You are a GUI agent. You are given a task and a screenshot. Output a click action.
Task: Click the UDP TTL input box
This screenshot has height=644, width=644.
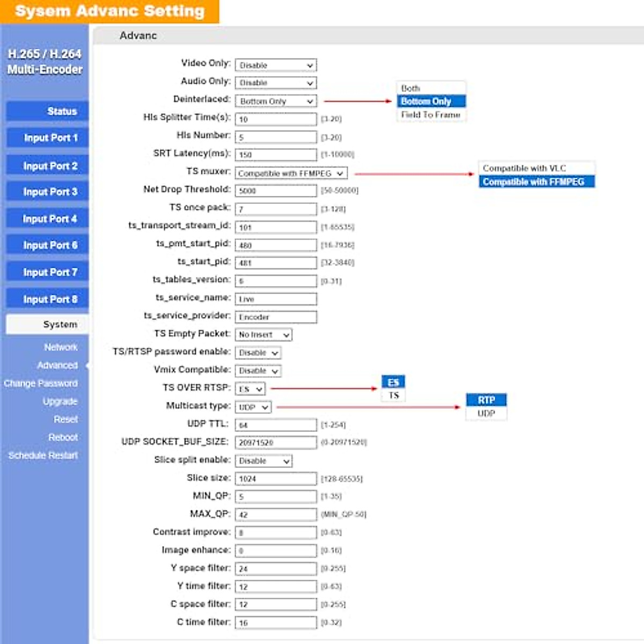(276, 425)
